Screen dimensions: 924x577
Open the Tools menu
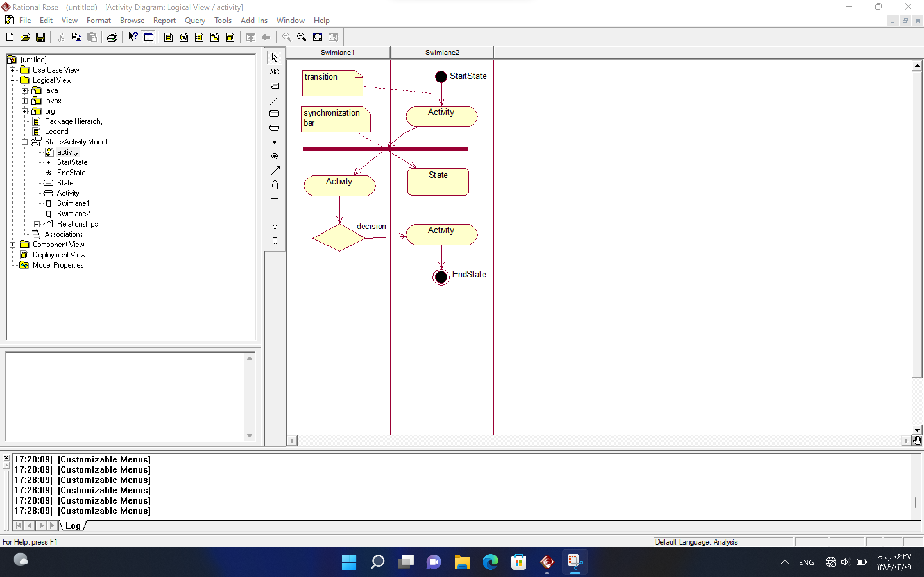(x=223, y=20)
